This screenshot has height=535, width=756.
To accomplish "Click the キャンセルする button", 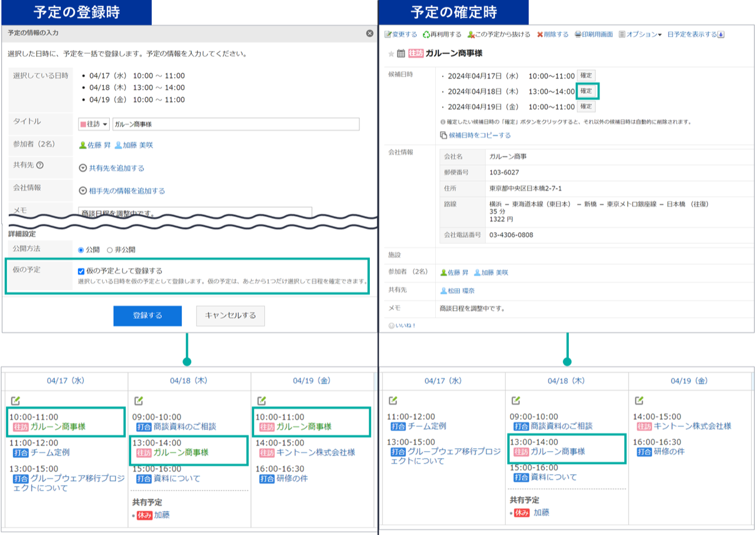I will tap(230, 315).
